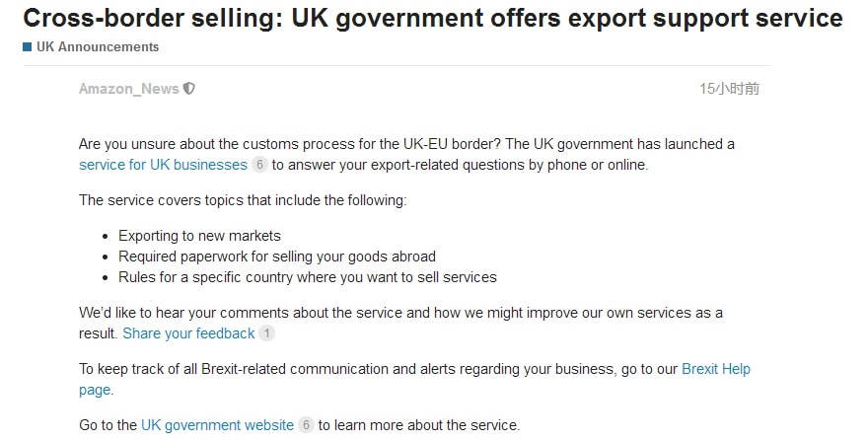The height and width of the screenshot is (441, 868).
Task: Open the Amazon_News user profile
Action: (129, 89)
